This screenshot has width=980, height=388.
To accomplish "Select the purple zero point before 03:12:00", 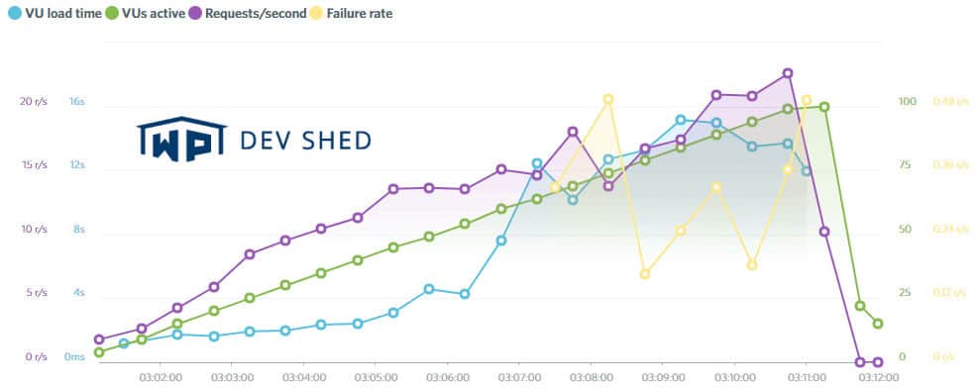I will pyautogui.click(x=860, y=361).
